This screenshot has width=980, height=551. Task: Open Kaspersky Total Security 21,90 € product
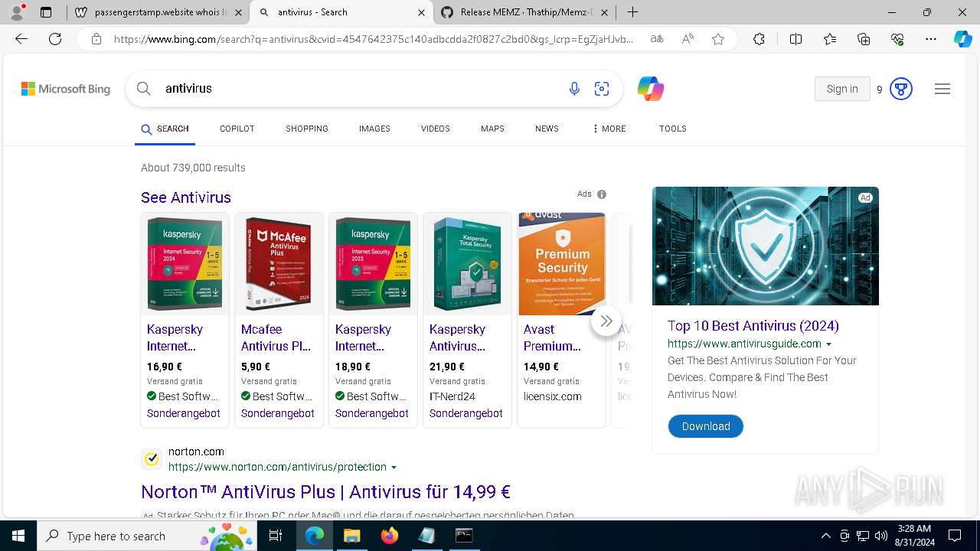pos(467,320)
